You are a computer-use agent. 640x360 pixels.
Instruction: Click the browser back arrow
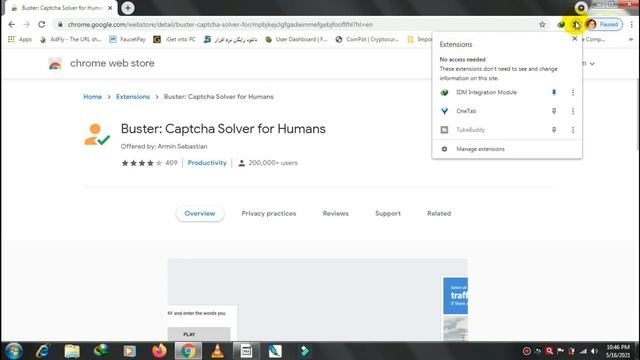[11, 24]
